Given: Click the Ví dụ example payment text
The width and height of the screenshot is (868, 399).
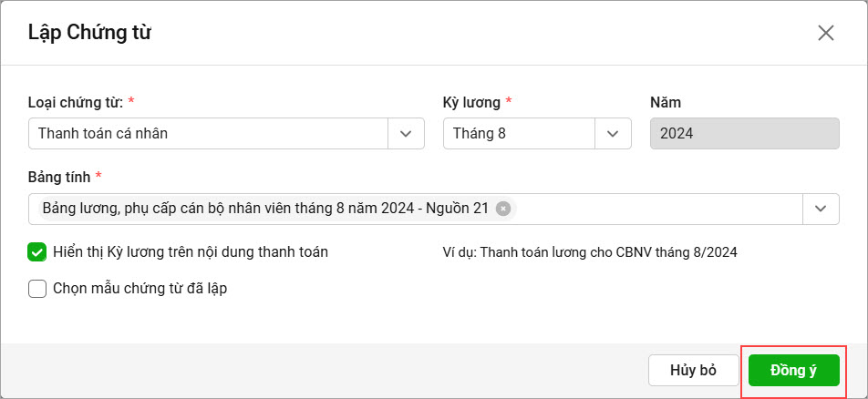Looking at the screenshot, I should (x=590, y=252).
